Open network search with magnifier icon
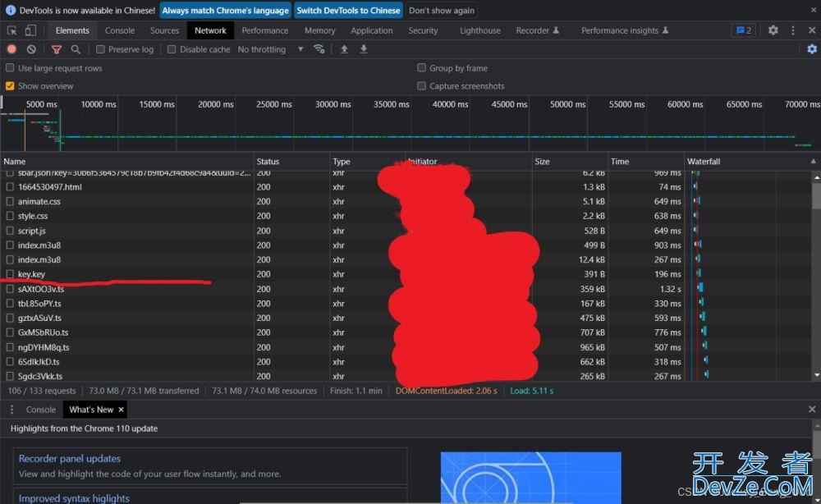821x504 pixels. pyautogui.click(x=76, y=49)
